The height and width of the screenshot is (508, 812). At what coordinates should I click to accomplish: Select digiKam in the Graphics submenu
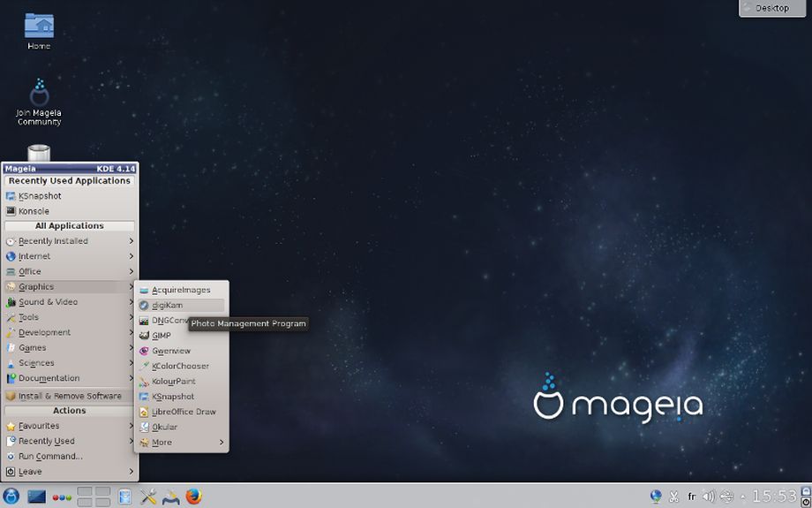coord(167,305)
